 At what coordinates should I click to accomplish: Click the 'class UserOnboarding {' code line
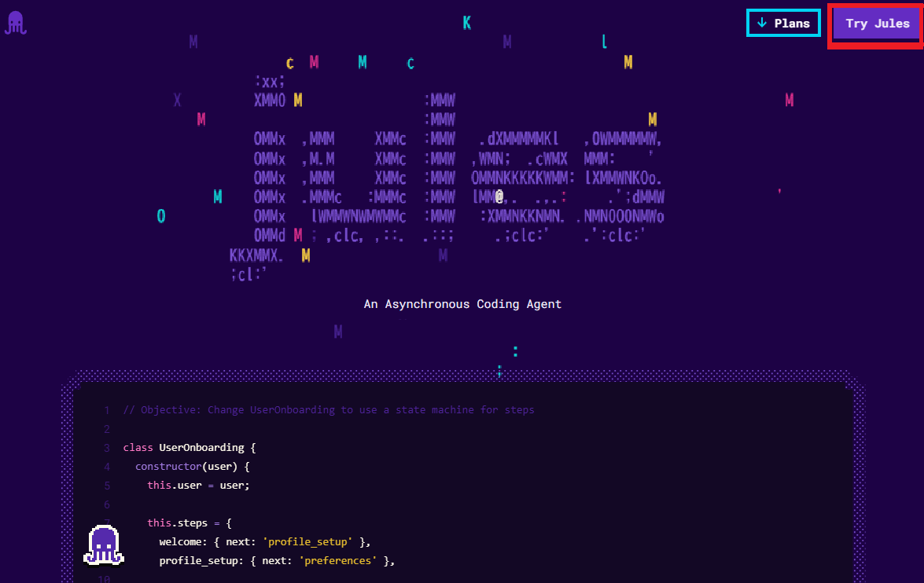190,448
